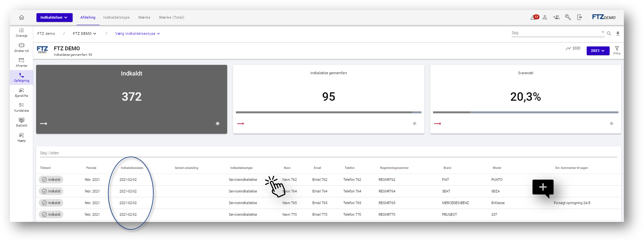The image size is (644, 242).
Task: Open Statistik in sidebar
Action: 22,122
